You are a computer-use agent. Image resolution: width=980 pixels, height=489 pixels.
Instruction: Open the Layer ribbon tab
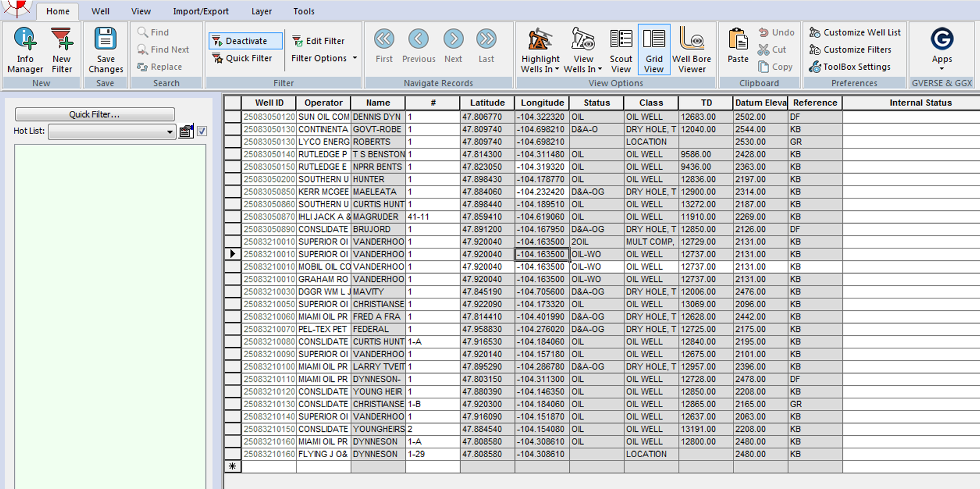[x=261, y=11]
